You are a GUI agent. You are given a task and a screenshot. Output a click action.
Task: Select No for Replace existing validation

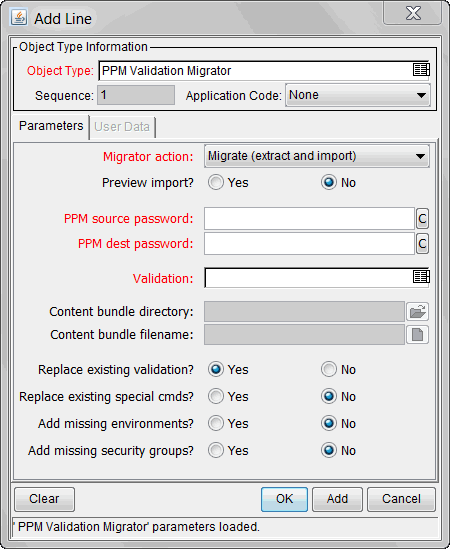[329, 369]
